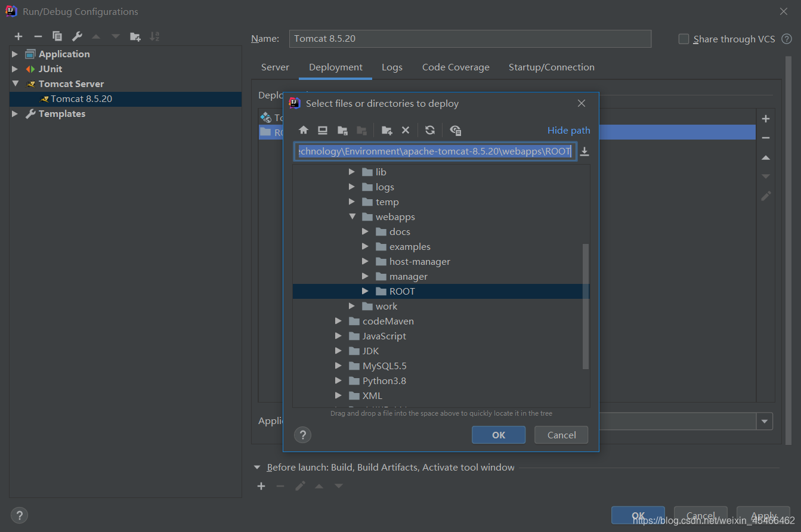The width and height of the screenshot is (801, 532).
Task: Click the main window's OK button
Action: click(x=638, y=515)
